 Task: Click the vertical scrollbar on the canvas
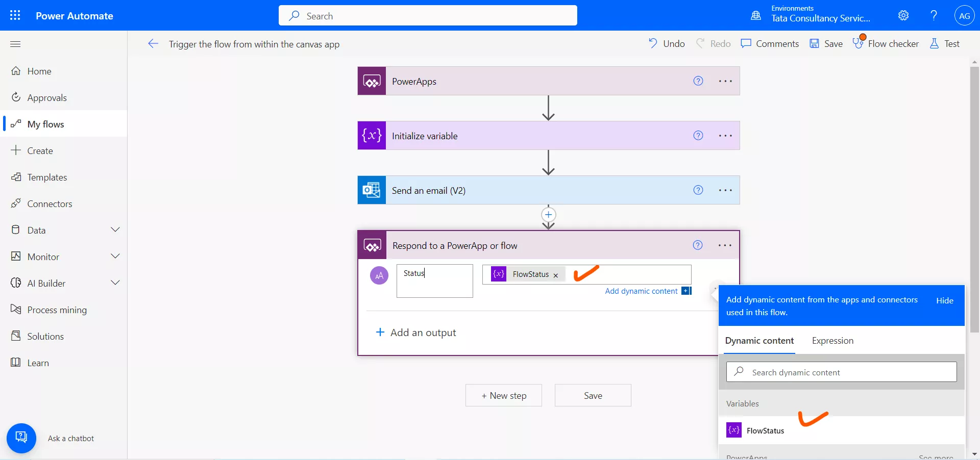[974, 199]
